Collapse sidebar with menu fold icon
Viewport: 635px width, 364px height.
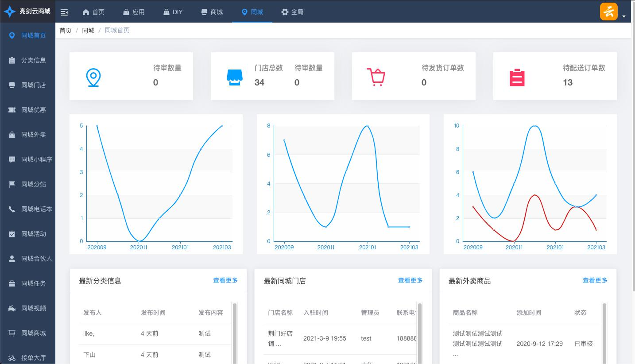point(64,12)
